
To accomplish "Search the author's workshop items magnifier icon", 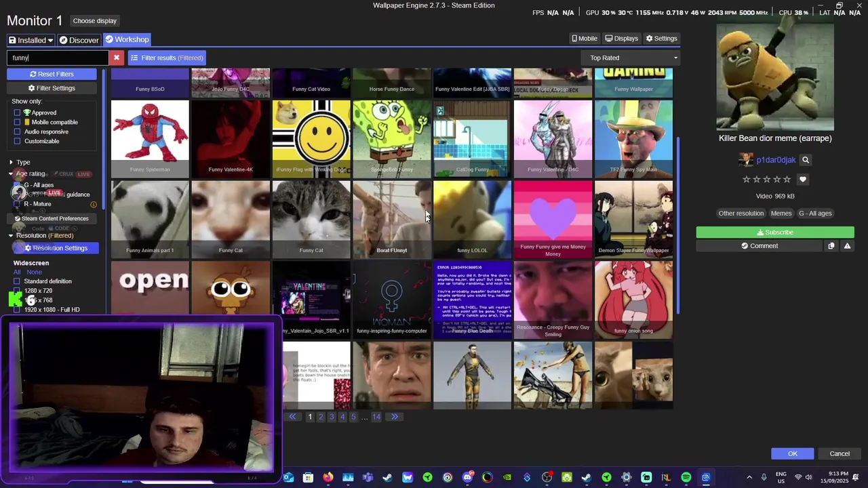I will 806,160.
